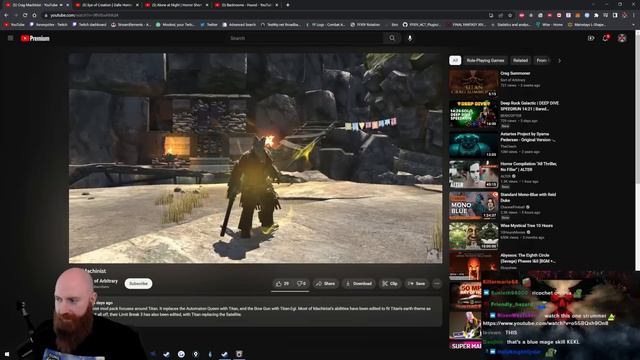Open the Mono Blue video thumbnail

click(473, 205)
